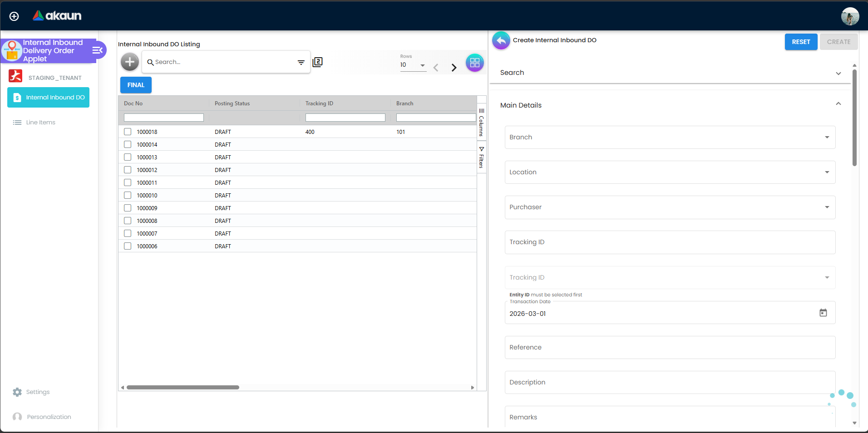Click the user profile avatar
The image size is (868, 433).
(x=849, y=16)
